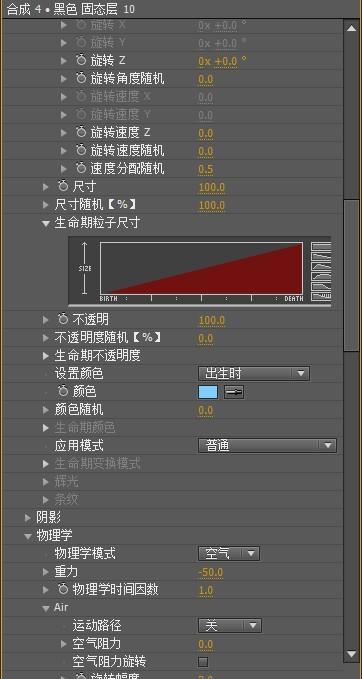Click the 旋转速度 Z value 0.0
The image size is (362, 679).
206,133
